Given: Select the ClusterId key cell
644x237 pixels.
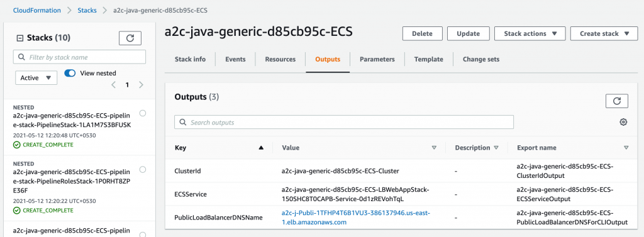Looking at the screenshot, I should click(x=187, y=171).
